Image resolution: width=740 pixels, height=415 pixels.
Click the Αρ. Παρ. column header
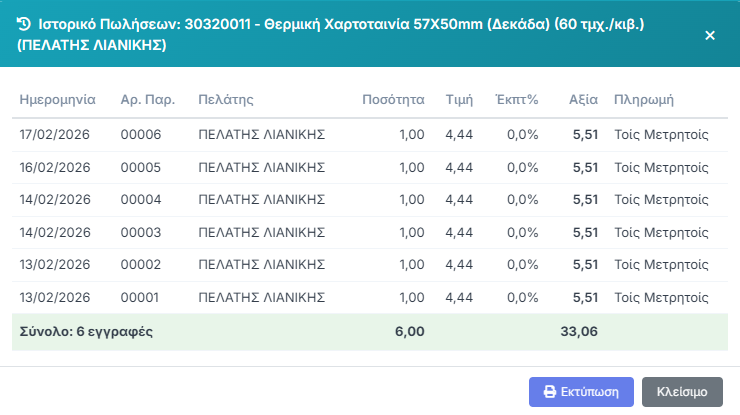click(148, 100)
